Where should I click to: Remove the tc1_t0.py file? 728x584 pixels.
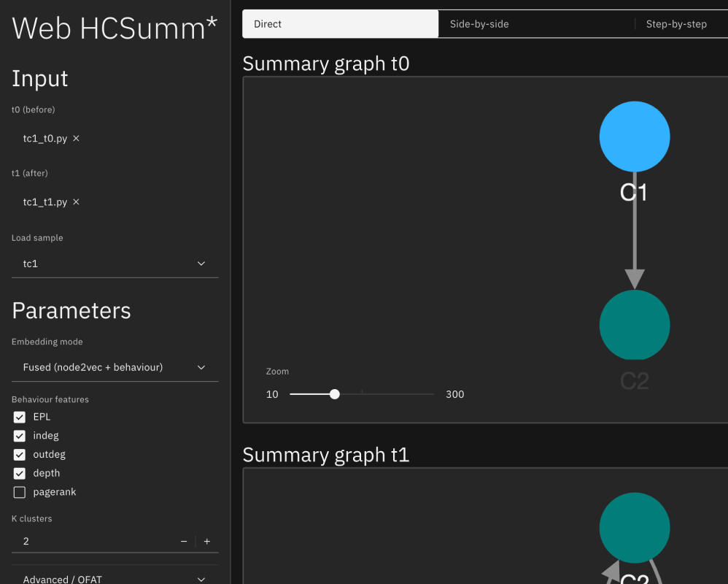[x=76, y=139]
